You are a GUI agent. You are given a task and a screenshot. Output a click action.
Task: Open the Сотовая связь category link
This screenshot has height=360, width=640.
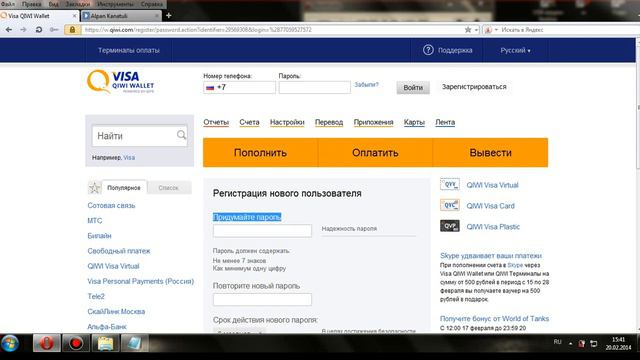pyautogui.click(x=111, y=205)
